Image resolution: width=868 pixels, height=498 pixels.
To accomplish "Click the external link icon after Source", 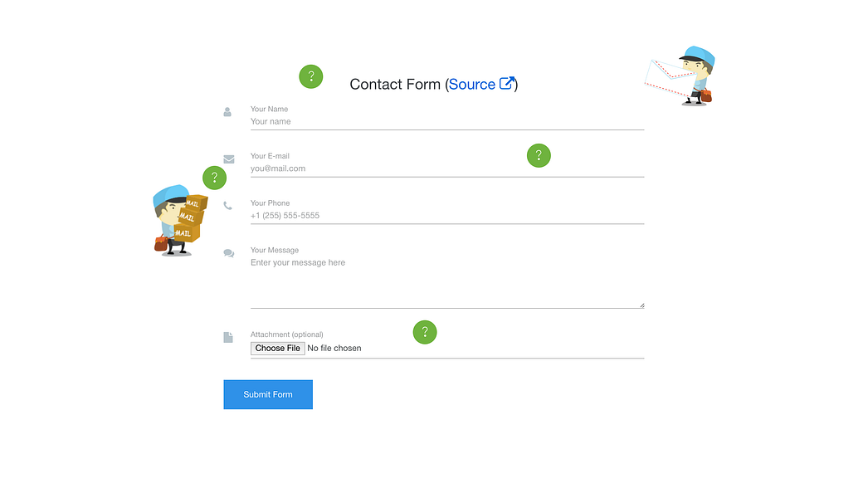I will [507, 83].
